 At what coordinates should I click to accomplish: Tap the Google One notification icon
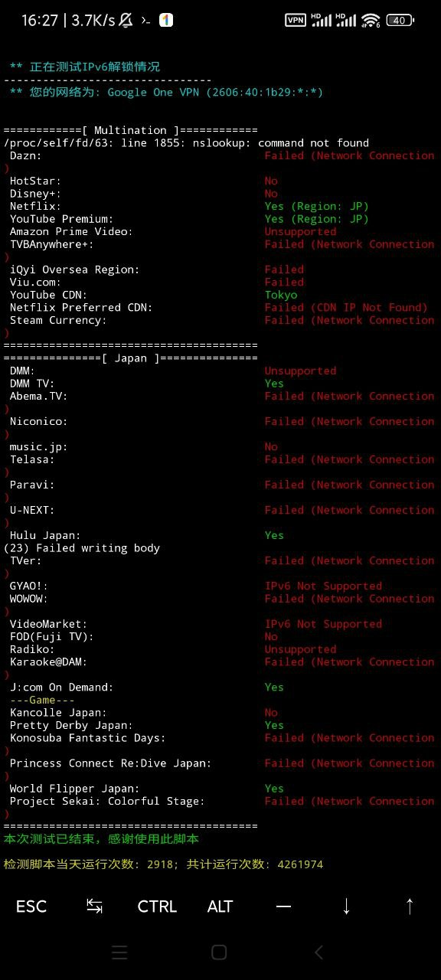coord(166,21)
